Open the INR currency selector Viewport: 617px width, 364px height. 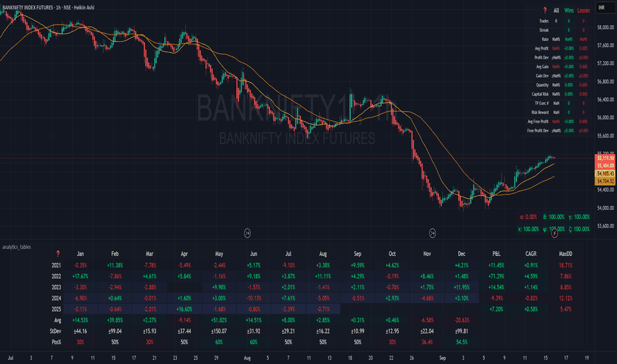602,8
